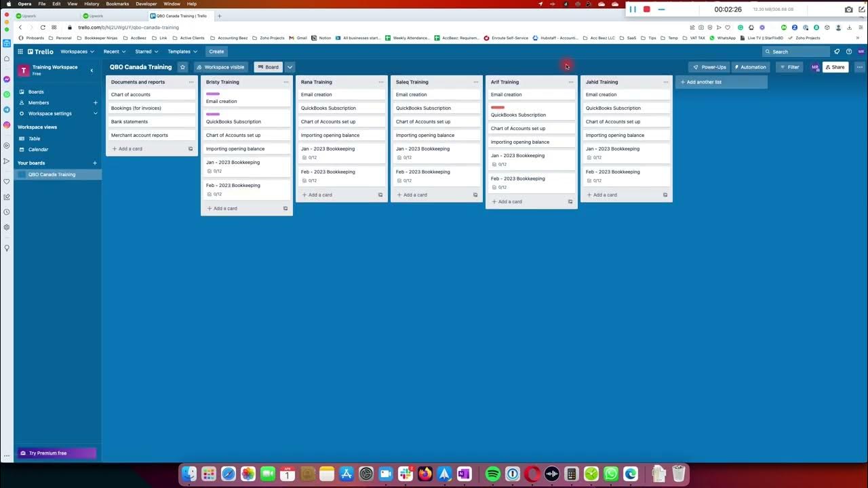Open list actions for Bristy Training
Screen dimensions: 868x488
tap(286, 82)
